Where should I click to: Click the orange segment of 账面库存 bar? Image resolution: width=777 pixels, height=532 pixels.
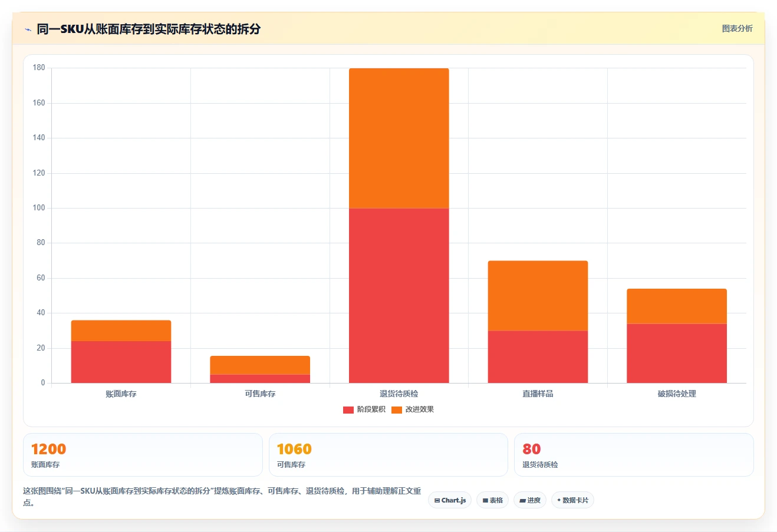(121, 331)
